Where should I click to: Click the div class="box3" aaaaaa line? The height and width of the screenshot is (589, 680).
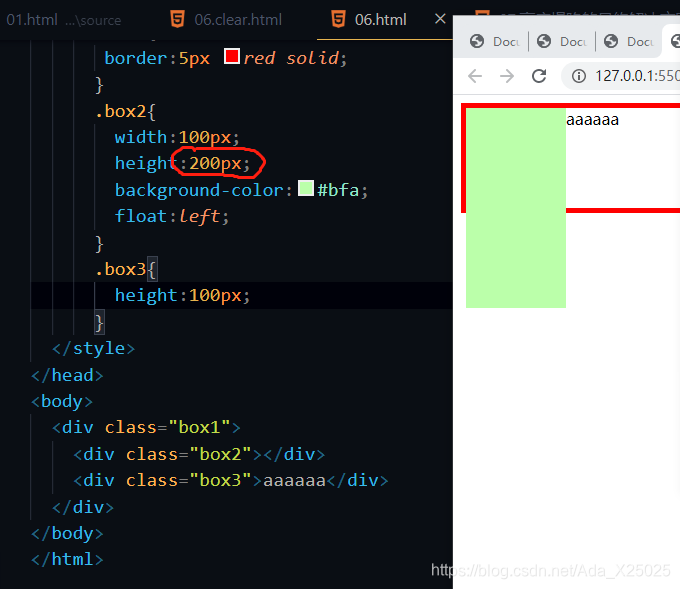click(x=231, y=481)
